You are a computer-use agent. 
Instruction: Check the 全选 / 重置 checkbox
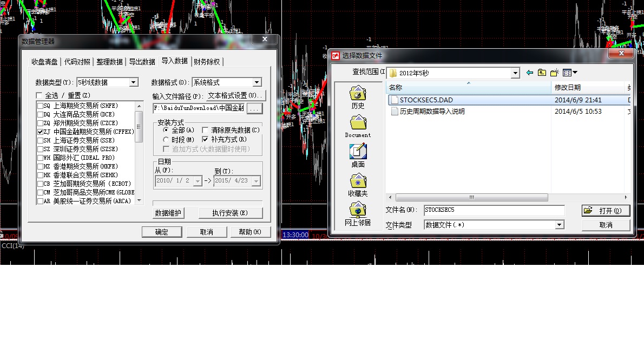tap(39, 96)
